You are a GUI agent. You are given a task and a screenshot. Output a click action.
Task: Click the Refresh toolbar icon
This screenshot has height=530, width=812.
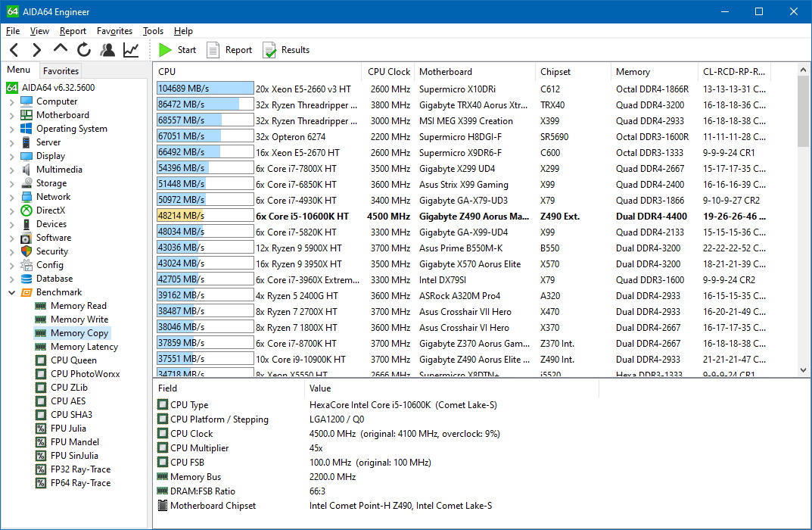coord(84,50)
